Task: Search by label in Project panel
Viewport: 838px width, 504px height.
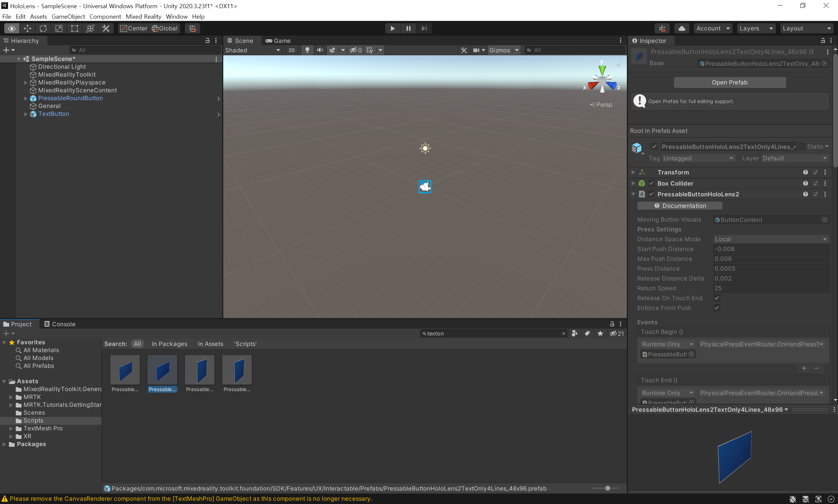Action: pyautogui.click(x=587, y=333)
